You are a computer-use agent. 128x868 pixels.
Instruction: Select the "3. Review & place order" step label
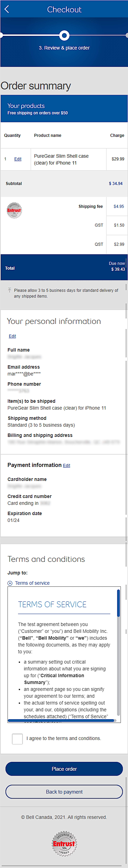(64, 48)
